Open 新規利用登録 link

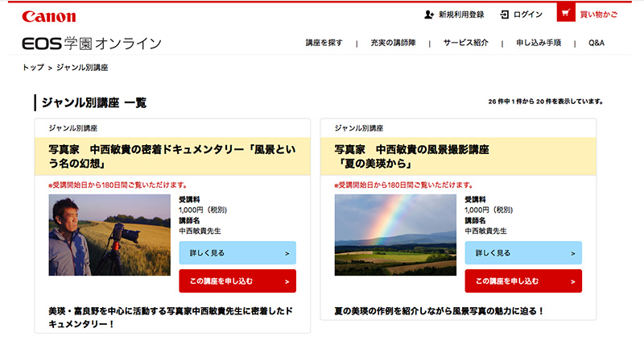(461, 15)
